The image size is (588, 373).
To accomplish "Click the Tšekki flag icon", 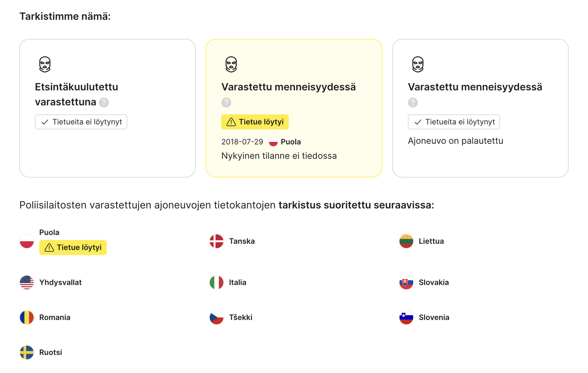I will tap(216, 318).
